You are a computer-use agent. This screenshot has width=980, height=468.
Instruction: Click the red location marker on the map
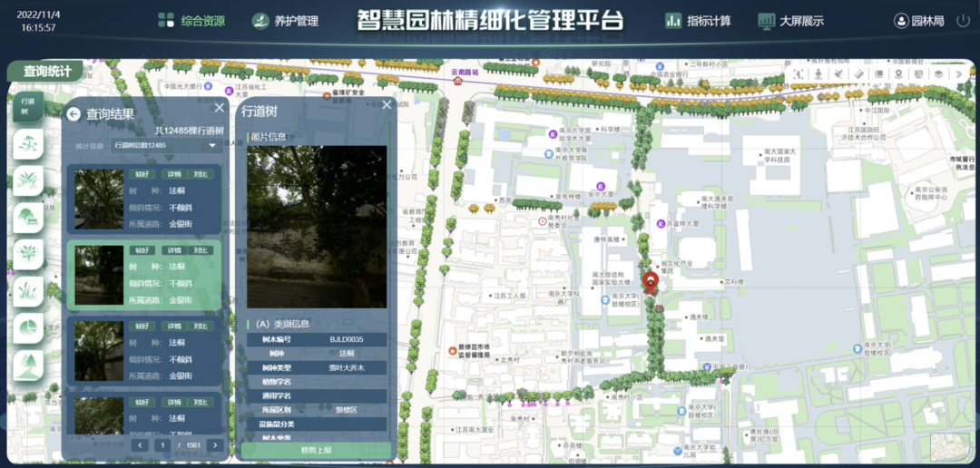(x=651, y=282)
